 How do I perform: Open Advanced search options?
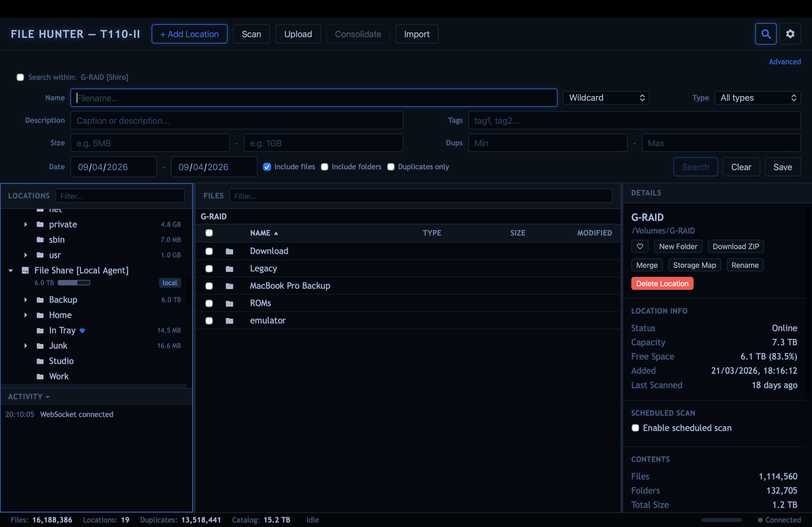(x=785, y=61)
